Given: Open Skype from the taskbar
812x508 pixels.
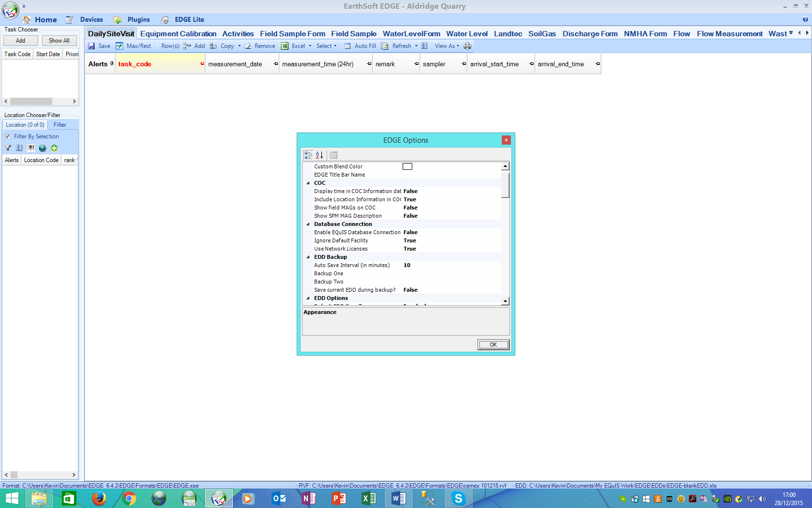Looking at the screenshot, I should click(458, 498).
